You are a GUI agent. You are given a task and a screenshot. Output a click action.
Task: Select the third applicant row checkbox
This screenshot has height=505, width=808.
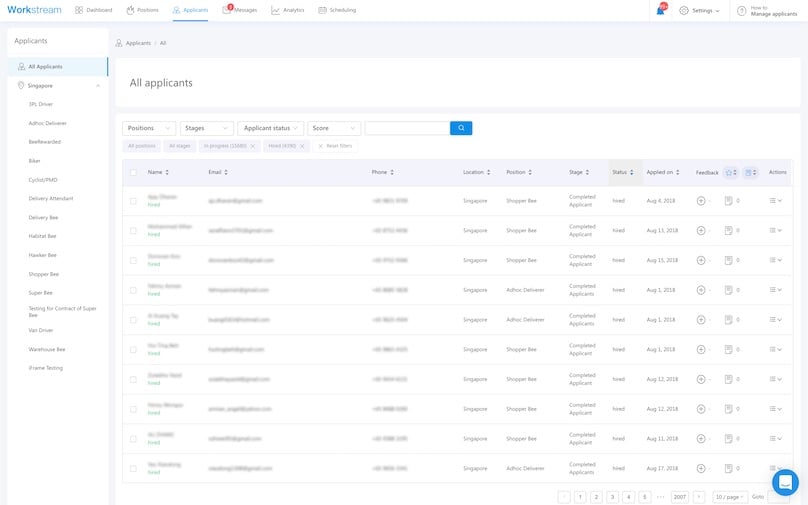tap(133, 260)
